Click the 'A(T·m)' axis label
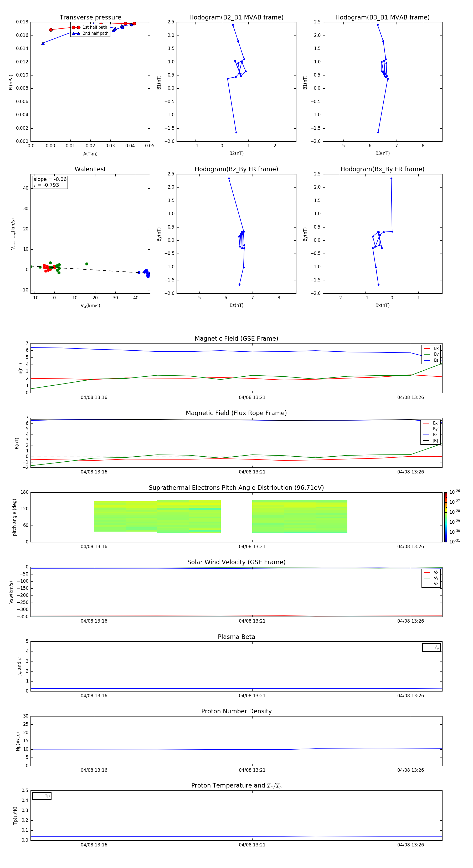The height and width of the screenshot is (868, 473). click(90, 154)
